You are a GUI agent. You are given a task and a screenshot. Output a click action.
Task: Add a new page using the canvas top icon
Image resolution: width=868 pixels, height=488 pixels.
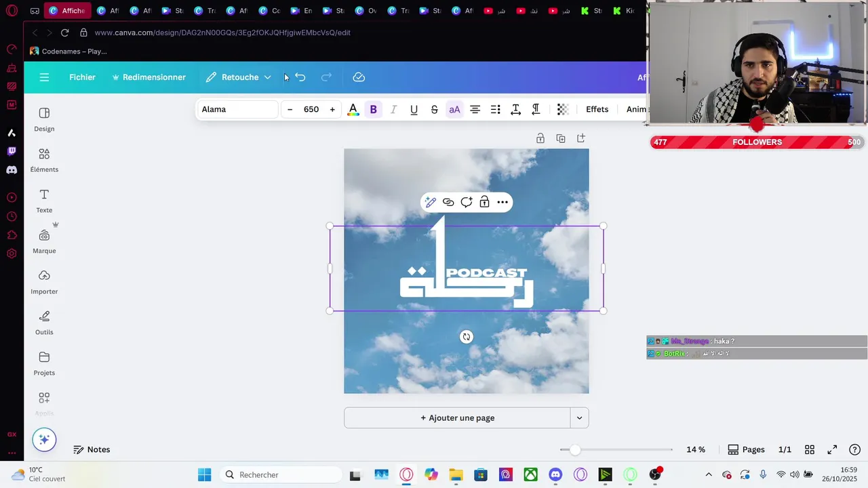pyautogui.click(x=581, y=138)
